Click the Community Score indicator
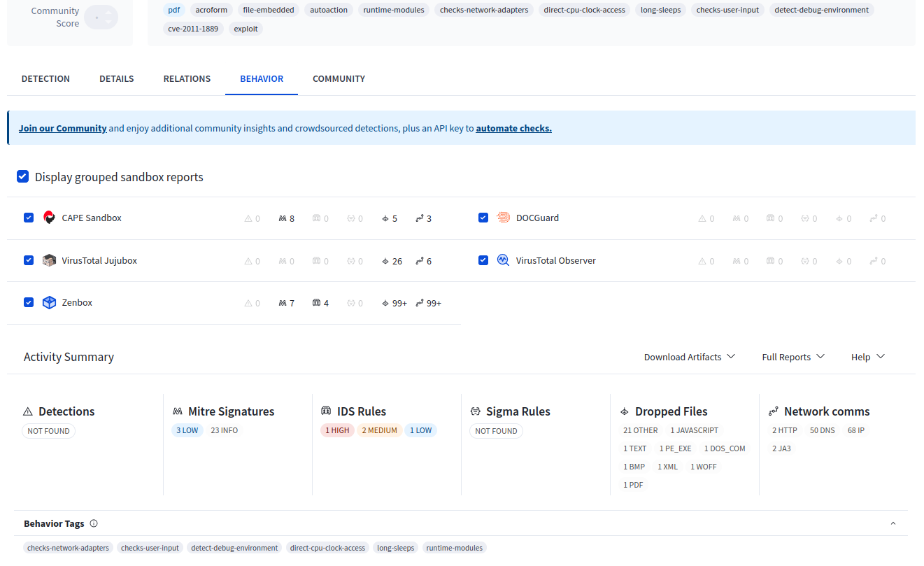The width and height of the screenshot is (924, 566). click(101, 17)
